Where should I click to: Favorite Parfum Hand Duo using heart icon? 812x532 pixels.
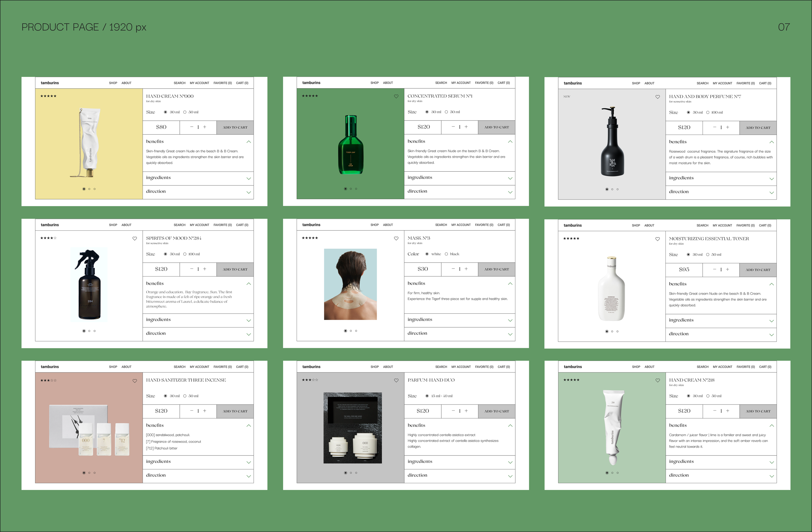396,380
